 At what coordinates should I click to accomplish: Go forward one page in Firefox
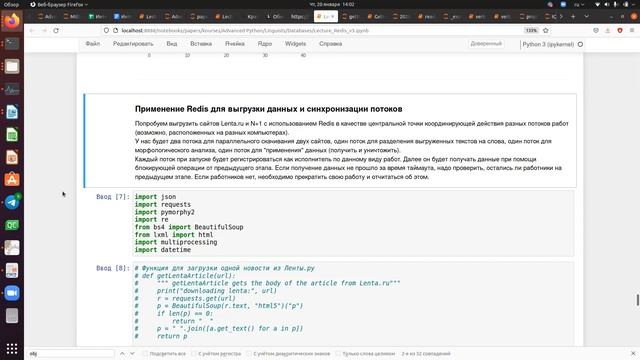click(44, 31)
